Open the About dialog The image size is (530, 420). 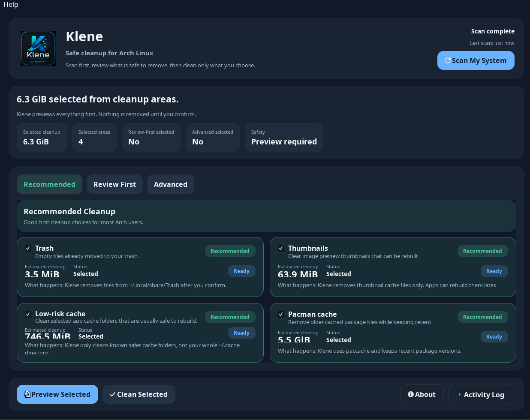pyautogui.click(x=422, y=394)
